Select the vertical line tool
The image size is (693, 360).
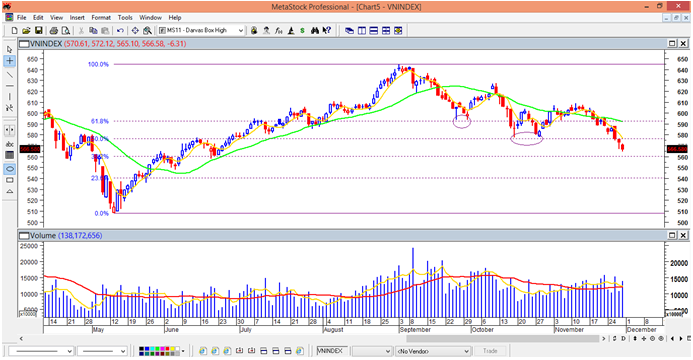(10, 96)
